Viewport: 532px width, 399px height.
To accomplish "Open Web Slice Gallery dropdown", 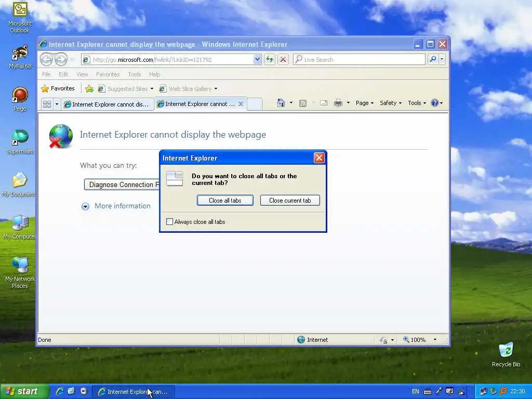I will pos(188,89).
